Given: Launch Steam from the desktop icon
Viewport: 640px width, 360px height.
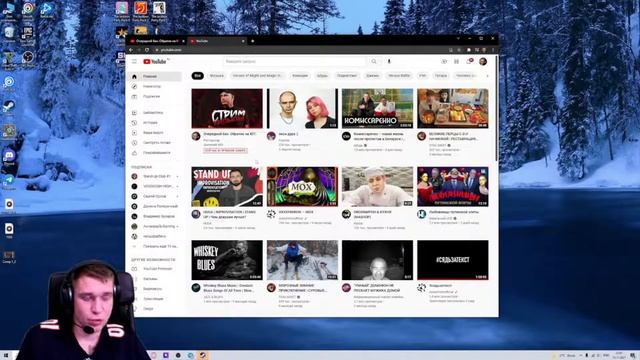Looking at the screenshot, I should click(9, 107).
